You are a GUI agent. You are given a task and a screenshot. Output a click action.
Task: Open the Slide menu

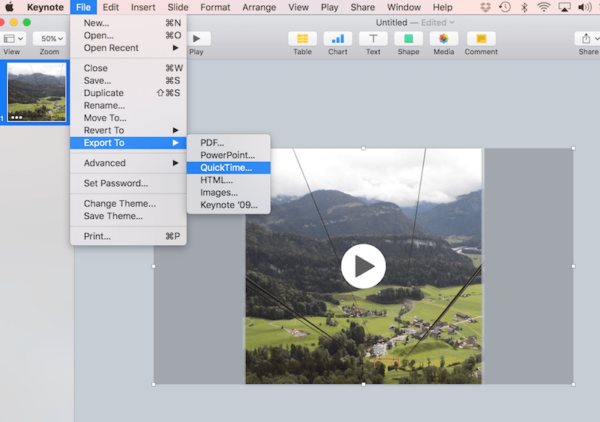coord(178,7)
